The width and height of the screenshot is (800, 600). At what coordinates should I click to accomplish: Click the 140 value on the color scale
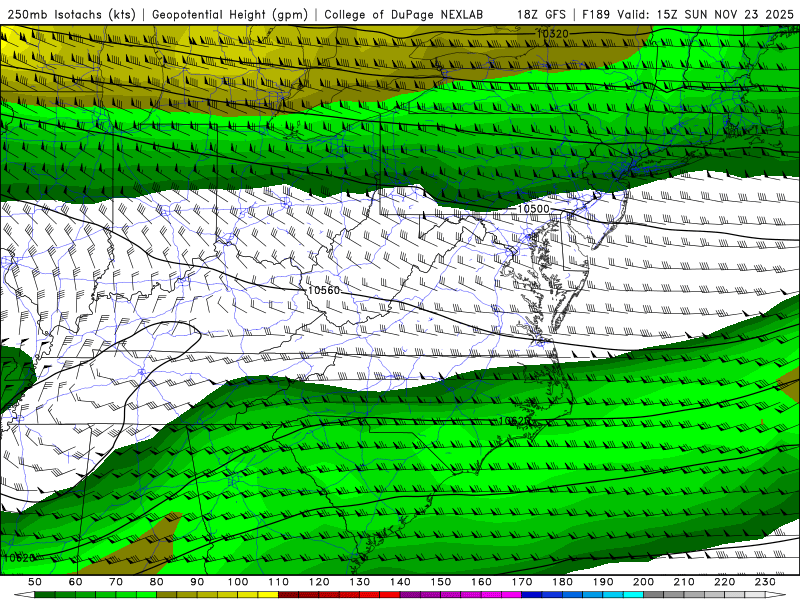tap(400, 582)
